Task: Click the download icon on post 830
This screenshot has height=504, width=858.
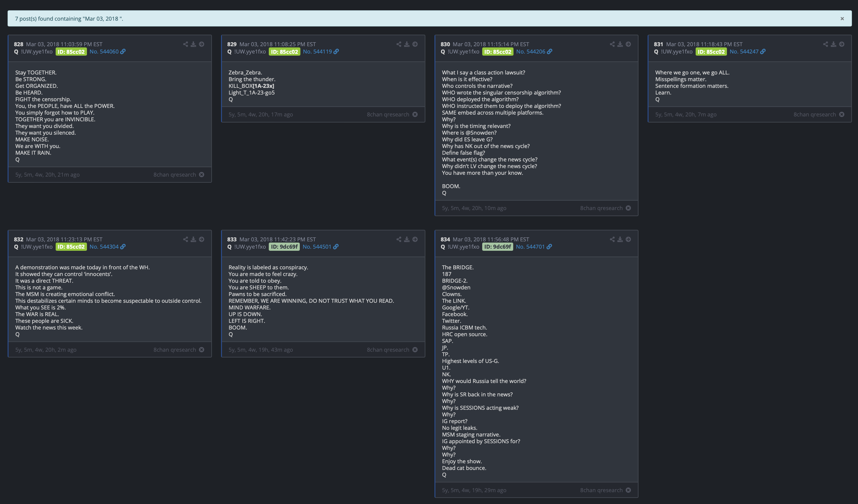Action: (620, 44)
